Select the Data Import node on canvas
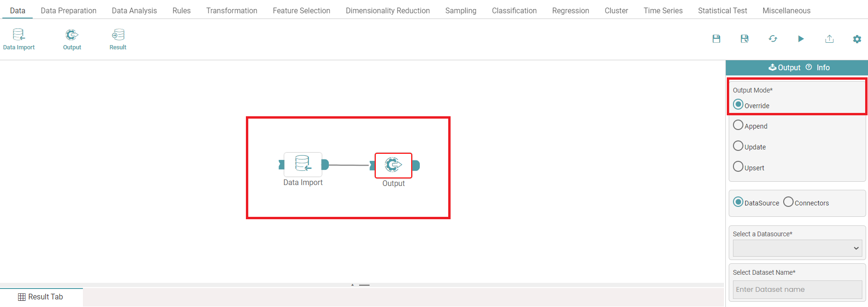 [x=303, y=164]
